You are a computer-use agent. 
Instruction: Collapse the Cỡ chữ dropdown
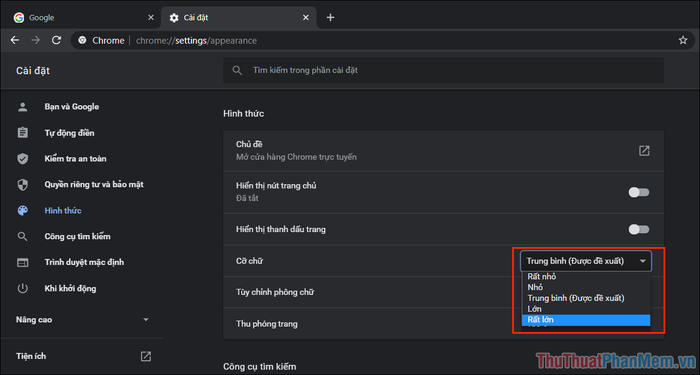[585, 261]
